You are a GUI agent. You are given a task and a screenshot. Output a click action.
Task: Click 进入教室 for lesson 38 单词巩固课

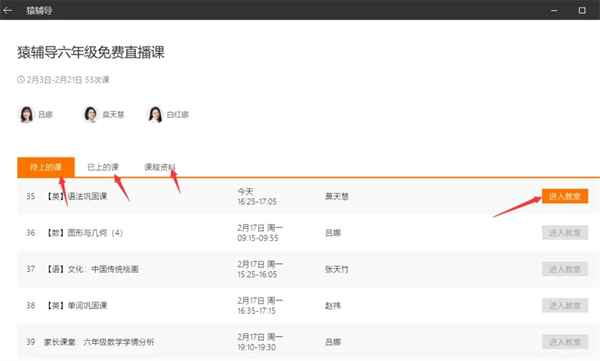565,305
